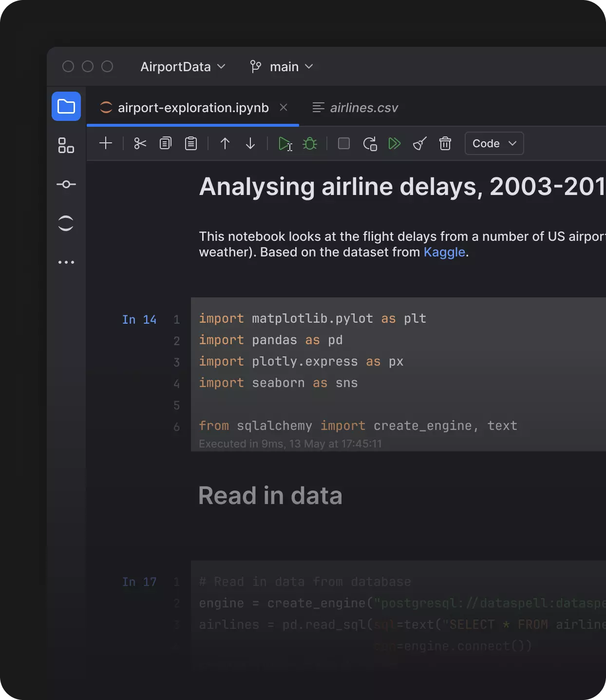Move the cell up
This screenshot has height=700, width=606.
[225, 143]
